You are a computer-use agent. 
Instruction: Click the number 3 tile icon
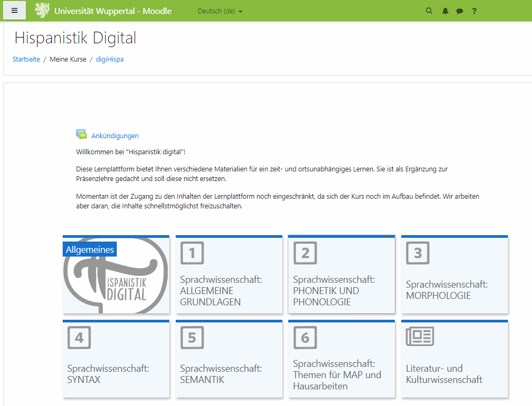coord(418,253)
